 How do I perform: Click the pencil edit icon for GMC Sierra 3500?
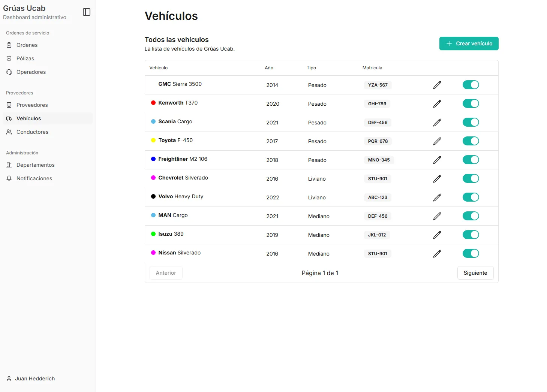[437, 85]
